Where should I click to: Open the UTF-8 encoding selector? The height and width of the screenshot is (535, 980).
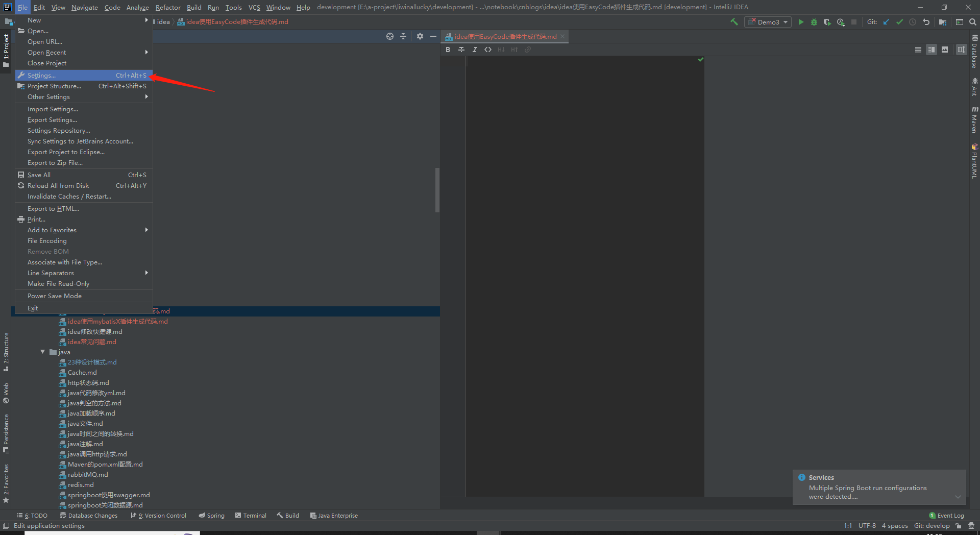tap(867, 526)
